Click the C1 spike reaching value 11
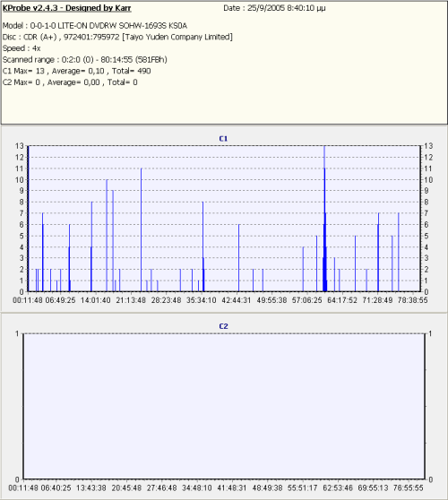 141,229
